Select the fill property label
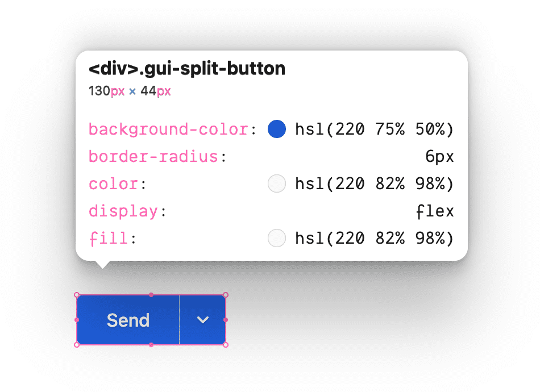 tap(108, 238)
